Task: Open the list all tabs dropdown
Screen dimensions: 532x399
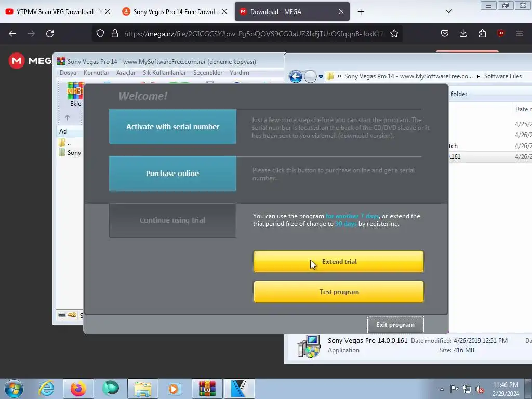Action: (x=448, y=11)
